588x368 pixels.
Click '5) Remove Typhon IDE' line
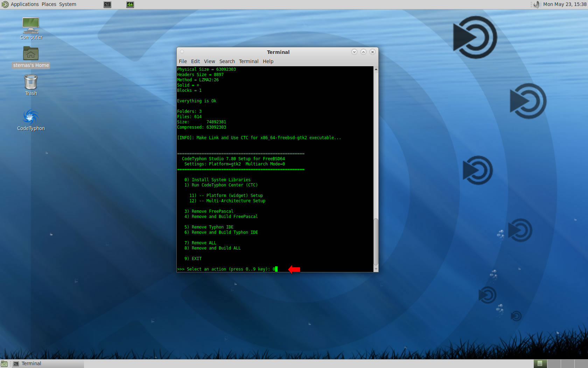click(x=209, y=227)
